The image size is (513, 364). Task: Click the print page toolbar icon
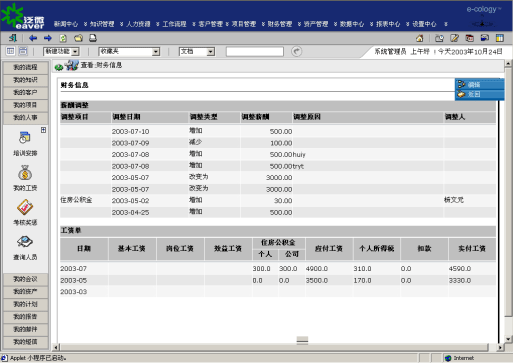[93, 38]
